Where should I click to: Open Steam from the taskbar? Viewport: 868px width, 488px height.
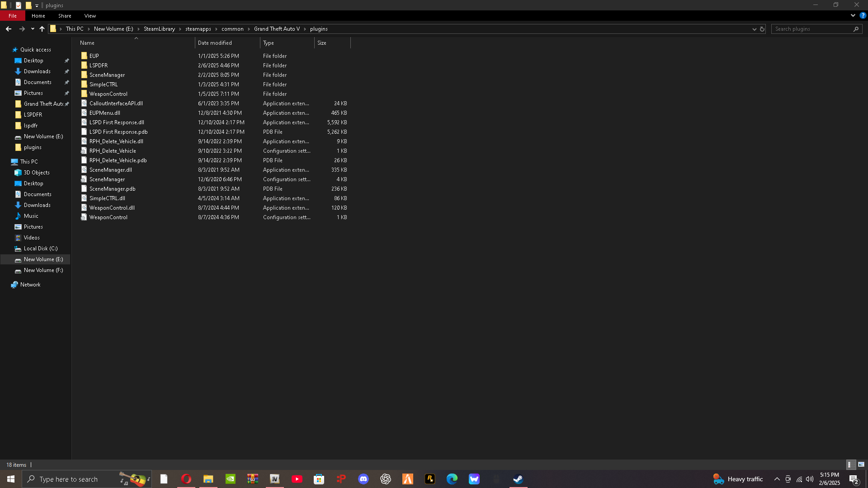coord(518,479)
